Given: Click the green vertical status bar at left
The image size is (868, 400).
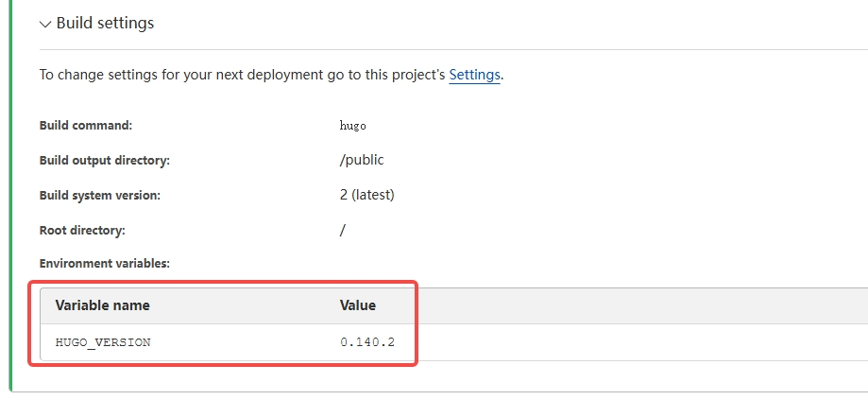Looking at the screenshot, I should [x=11, y=189].
